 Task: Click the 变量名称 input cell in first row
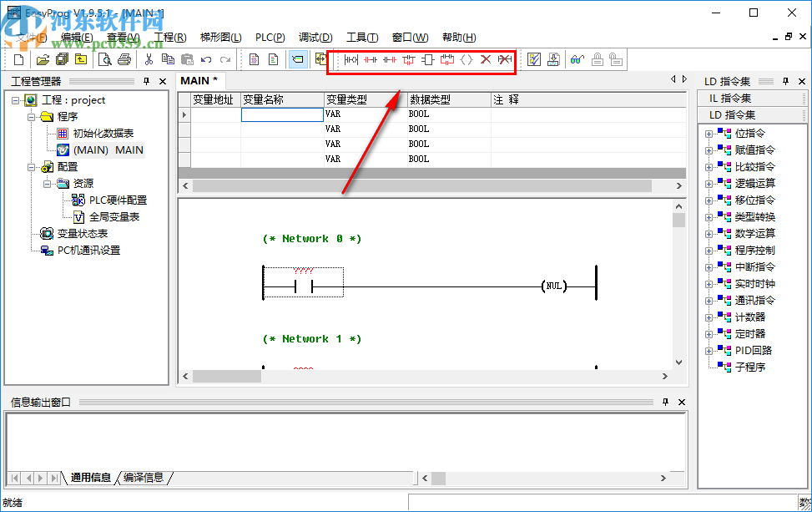coord(282,114)
